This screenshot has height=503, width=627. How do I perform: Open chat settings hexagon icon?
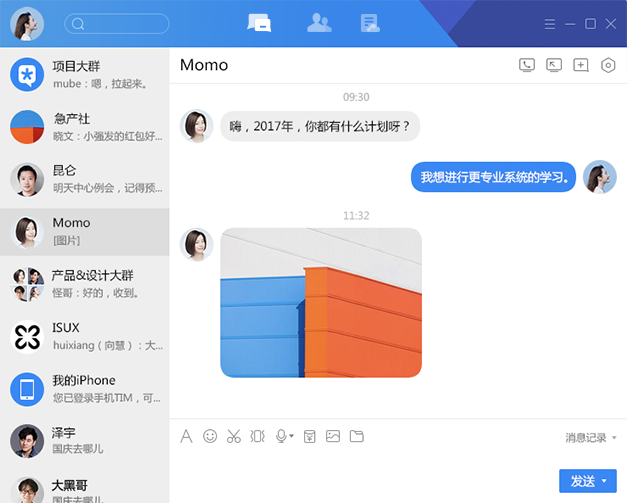click(608, 65)
